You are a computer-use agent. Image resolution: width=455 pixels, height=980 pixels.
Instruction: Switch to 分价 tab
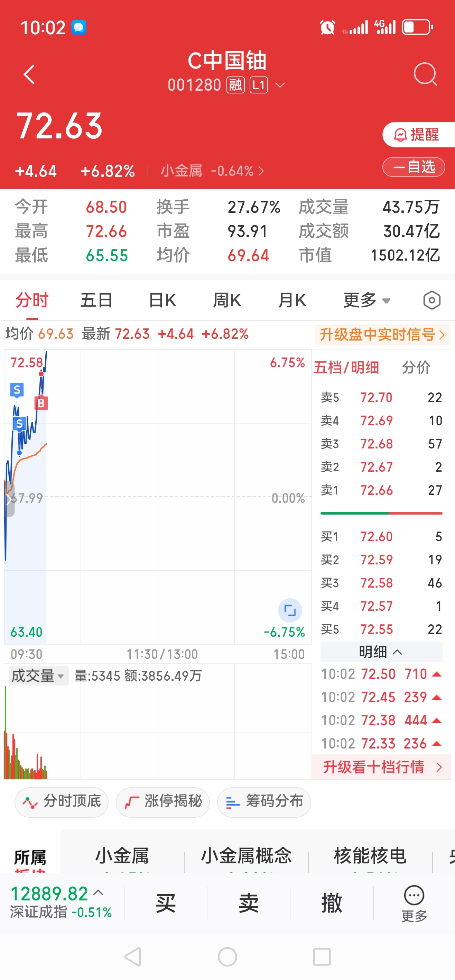pyautogui.click(x=416, y=367)
